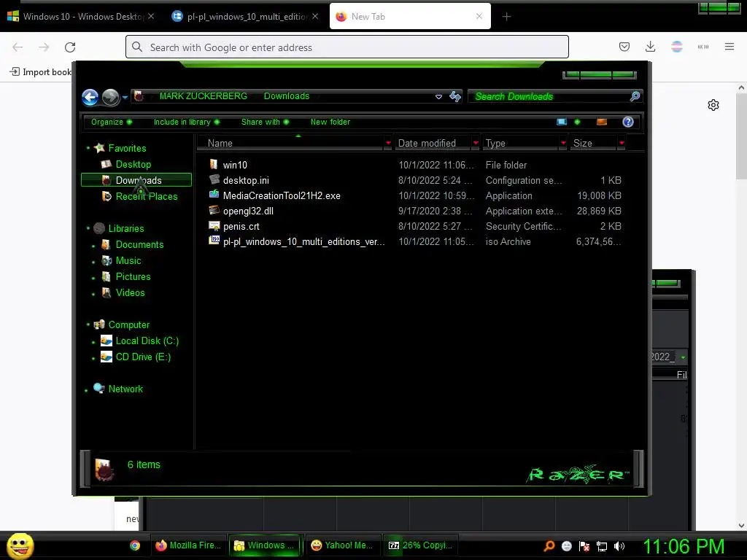
Task: Switch to pl-pl_windows_10_multi_edition tab
Action: tap(245, 16)
